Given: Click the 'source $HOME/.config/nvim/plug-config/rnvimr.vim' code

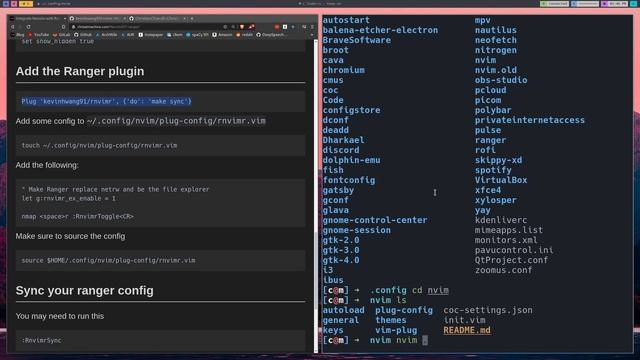Looking at the screenshot, I should 108,260.
